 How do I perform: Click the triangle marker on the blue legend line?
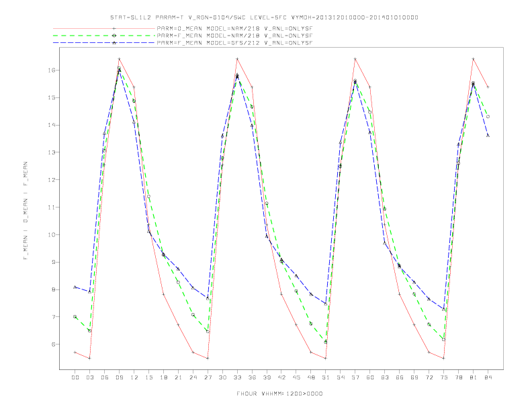pyautogui.click(x=114, y=43)
